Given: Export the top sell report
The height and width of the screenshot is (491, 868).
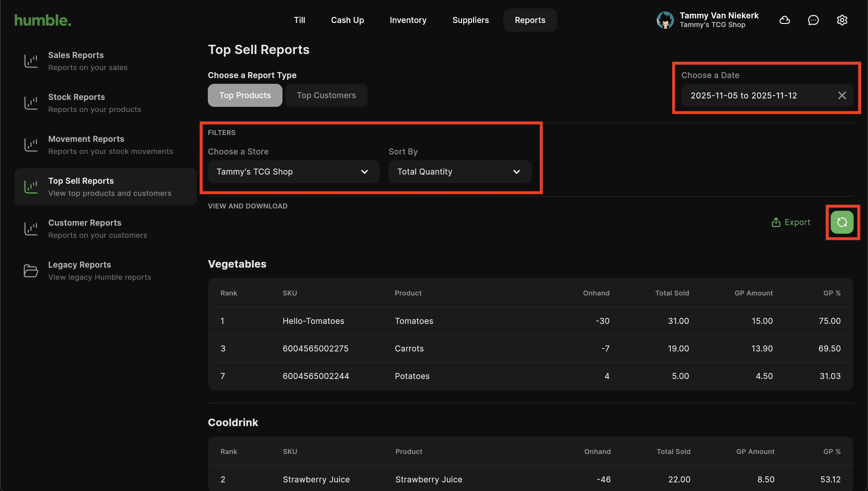Looking at the screenshot, I should (790, 222).
